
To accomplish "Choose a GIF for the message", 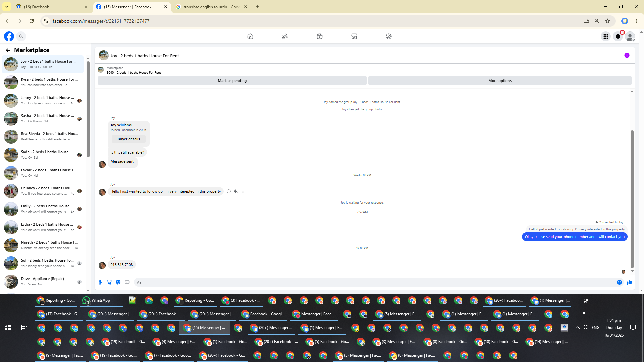I will coord(127,282).
